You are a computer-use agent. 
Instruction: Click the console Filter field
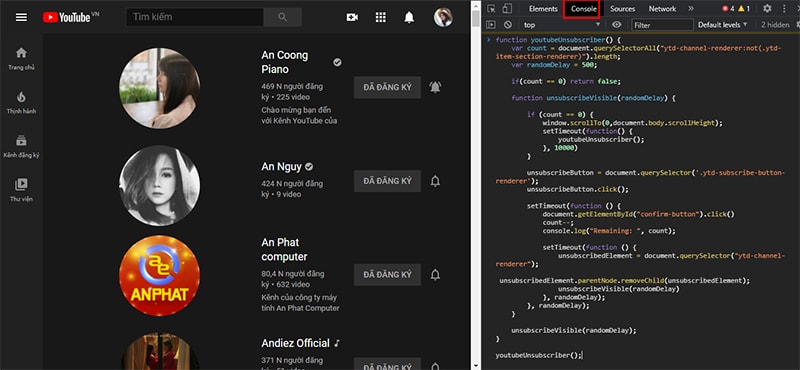click(x=663, y=24)
